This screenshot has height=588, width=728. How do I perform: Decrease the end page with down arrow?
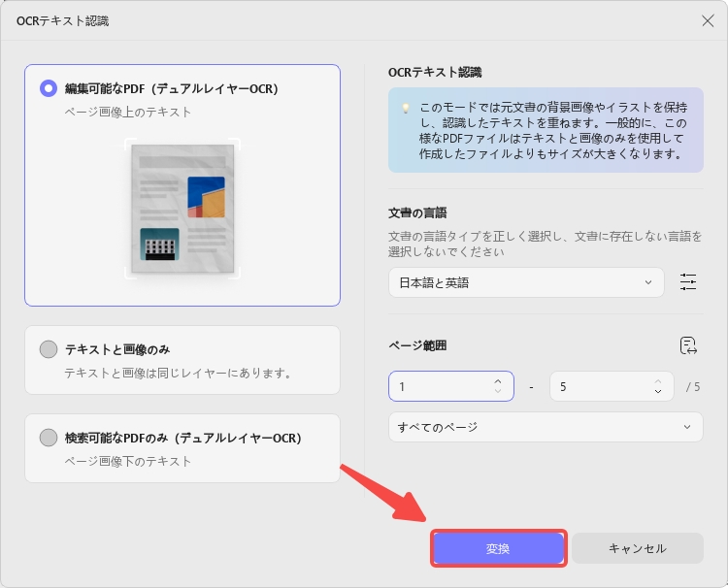(x=658, y=391)
